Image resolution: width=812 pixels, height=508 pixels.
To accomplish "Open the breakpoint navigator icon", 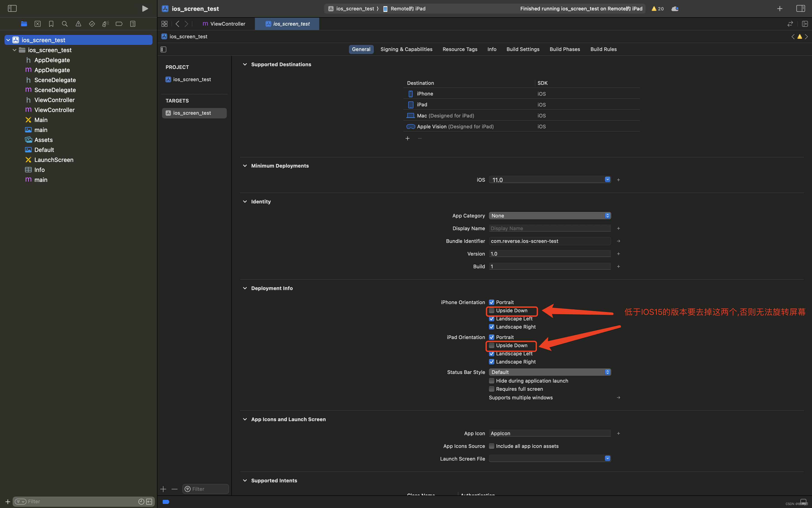I will 119,24.
